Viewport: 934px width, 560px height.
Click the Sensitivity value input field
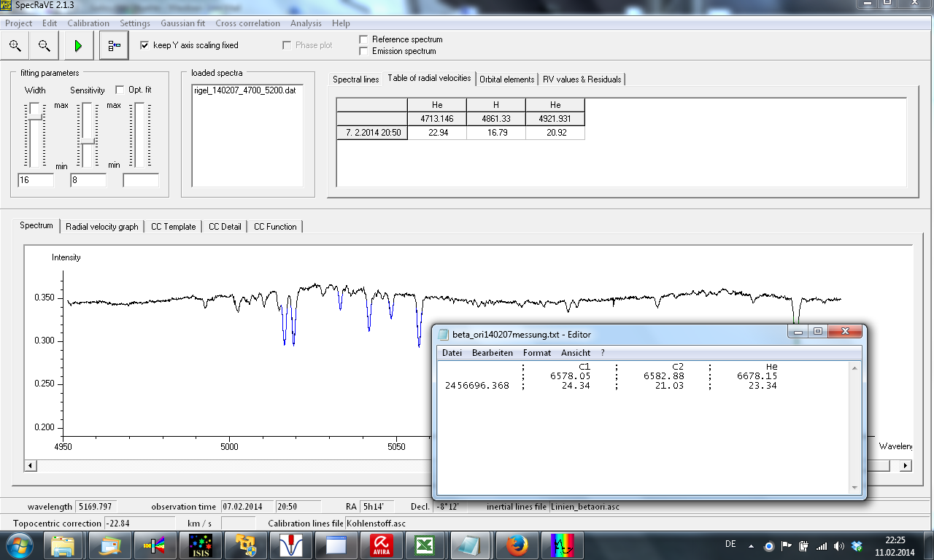click(x=88, y=180)
